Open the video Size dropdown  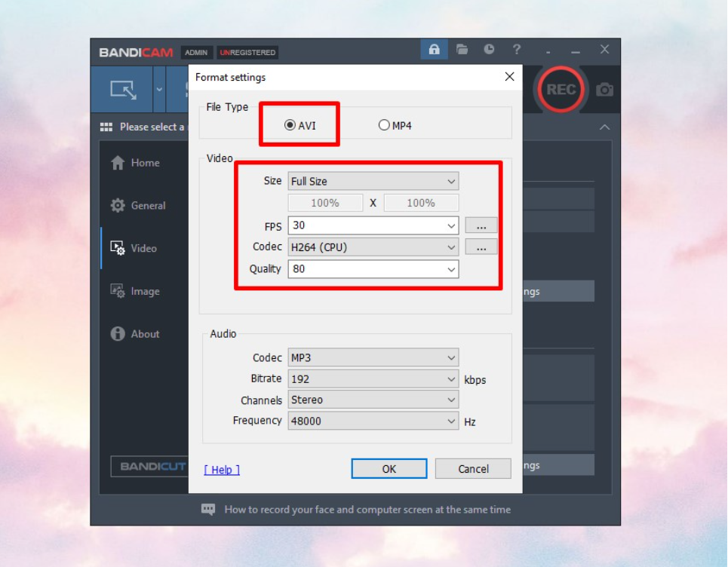(373, 182)
